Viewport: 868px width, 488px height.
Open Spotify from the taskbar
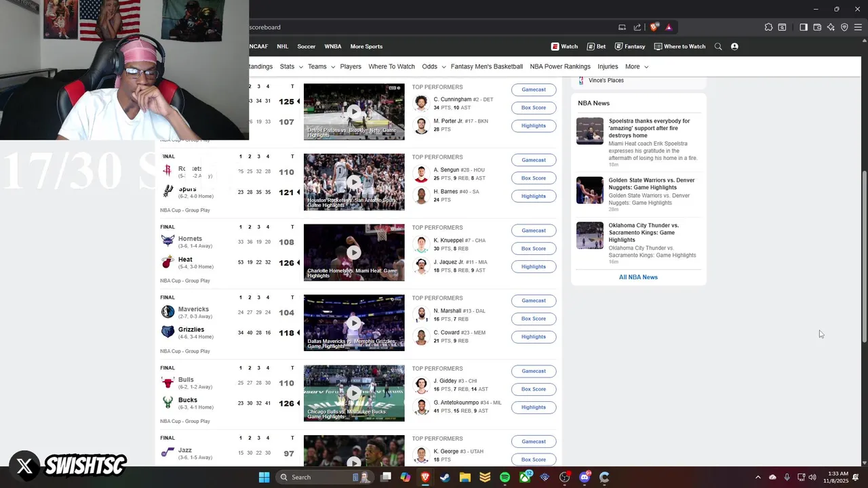tap(505, 477)
